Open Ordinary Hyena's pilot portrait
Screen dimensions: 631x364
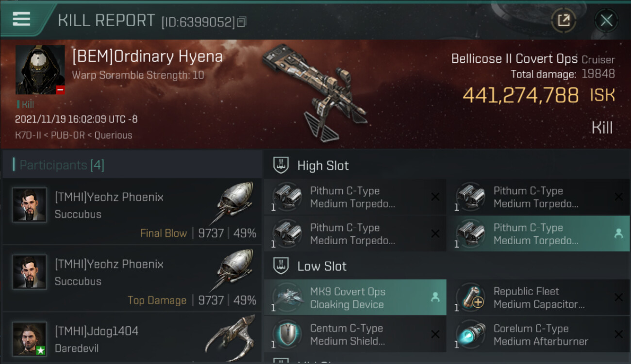40,70
